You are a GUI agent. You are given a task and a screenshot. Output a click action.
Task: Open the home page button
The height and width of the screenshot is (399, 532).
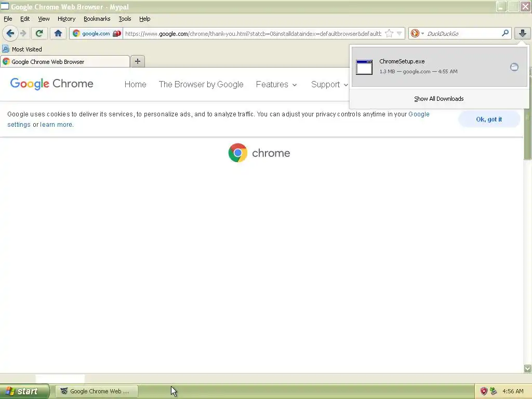(58, 33)
